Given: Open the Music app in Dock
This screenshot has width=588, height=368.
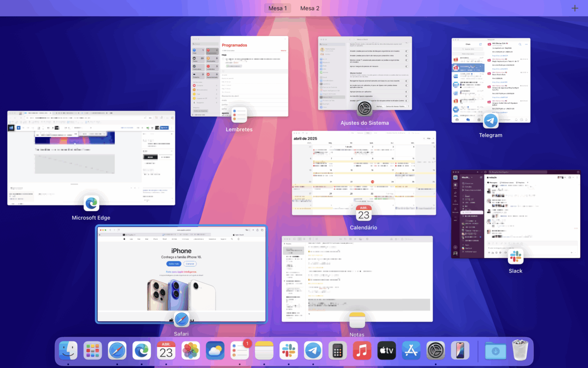Looking at the screenshot, I should [x=362, y=351].
